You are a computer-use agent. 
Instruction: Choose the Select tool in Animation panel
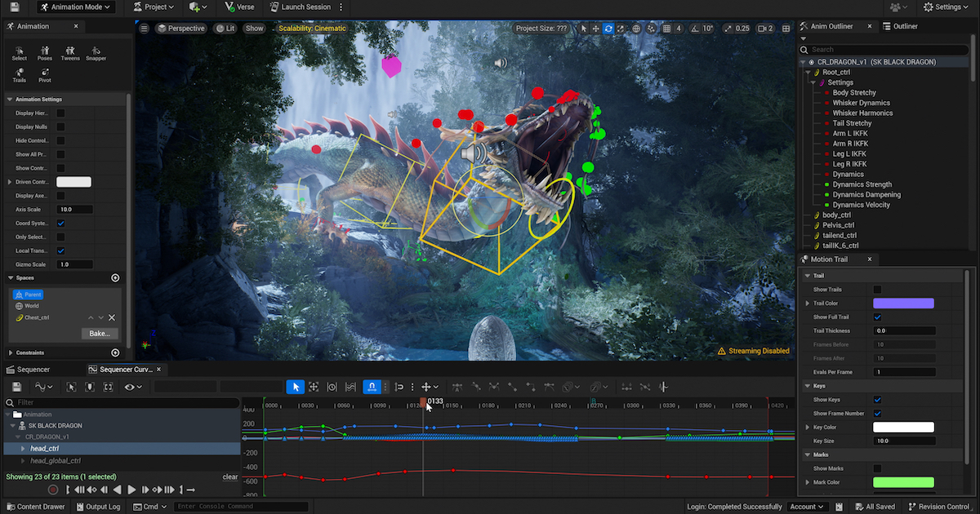pyautogui.click(x=20, y=54)
